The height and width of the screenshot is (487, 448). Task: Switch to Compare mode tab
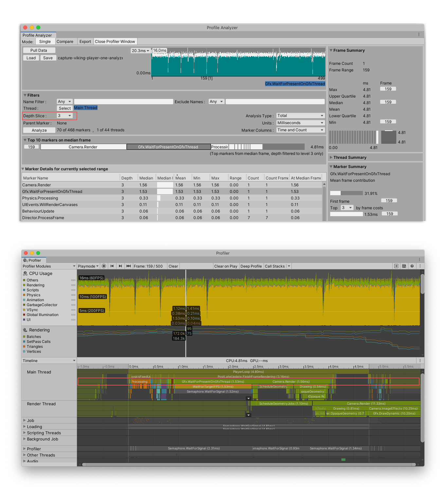coord(65,42)
